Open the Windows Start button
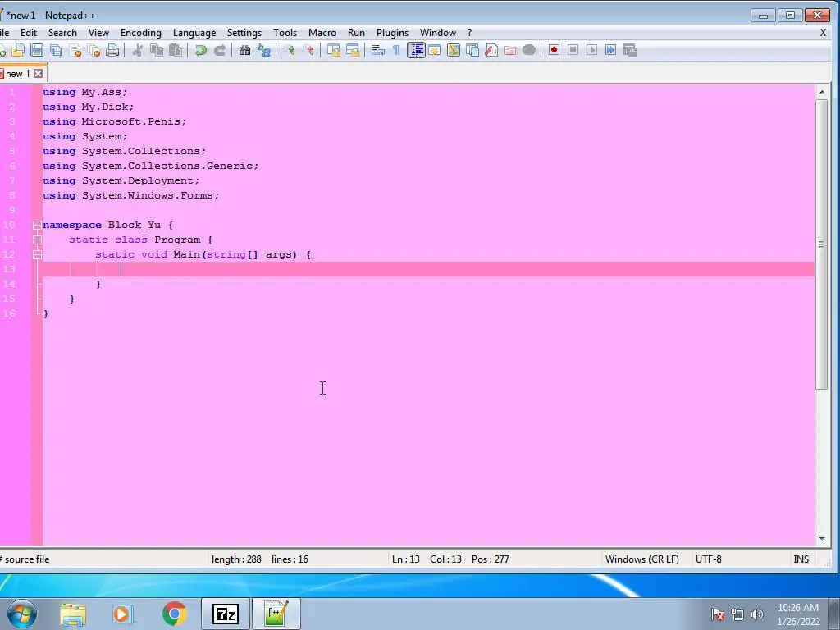 [x=22, y=614]
